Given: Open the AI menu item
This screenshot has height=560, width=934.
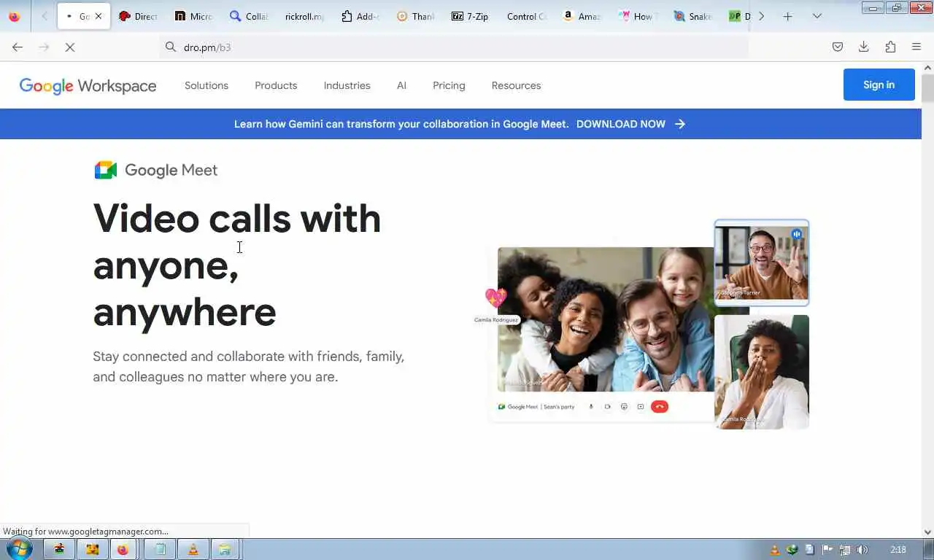Looking at the screenshot, I should [x=401, y=85].
